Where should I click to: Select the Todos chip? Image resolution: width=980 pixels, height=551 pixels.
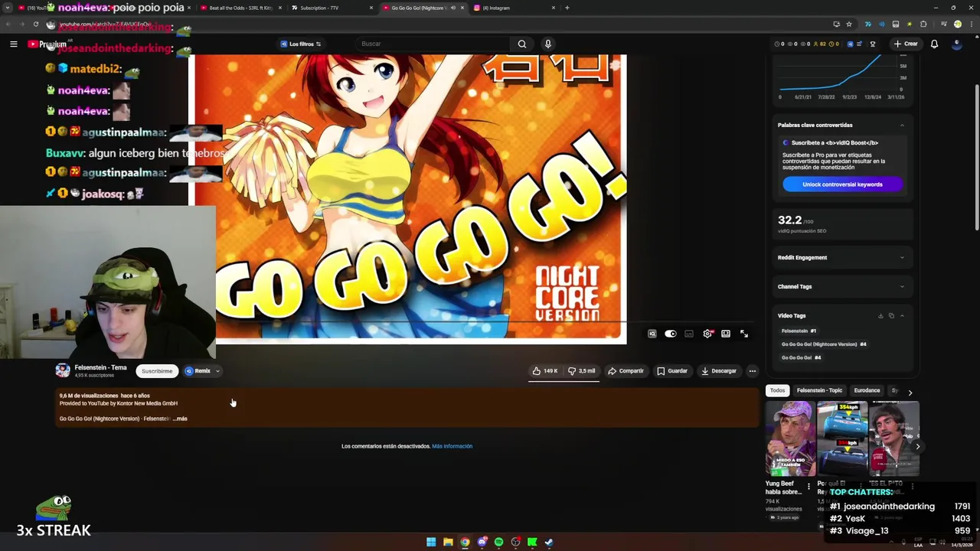777,390
